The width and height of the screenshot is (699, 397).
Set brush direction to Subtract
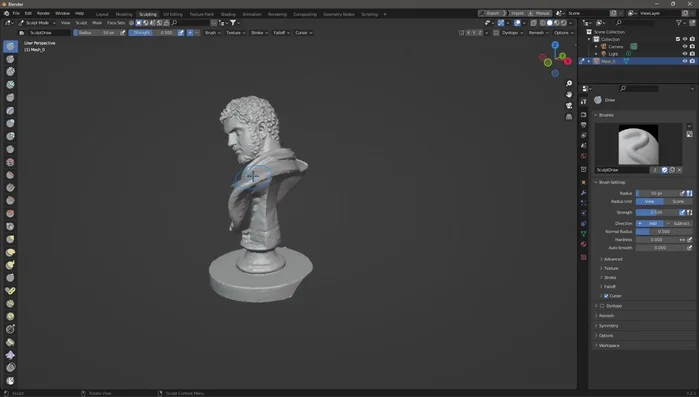tap(678, 223)
